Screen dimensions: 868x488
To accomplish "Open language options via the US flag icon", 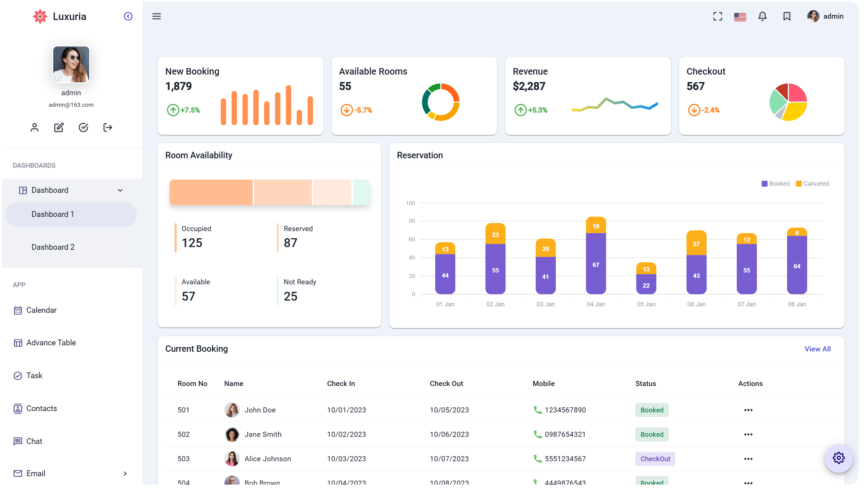I will [x=740, y=16].
